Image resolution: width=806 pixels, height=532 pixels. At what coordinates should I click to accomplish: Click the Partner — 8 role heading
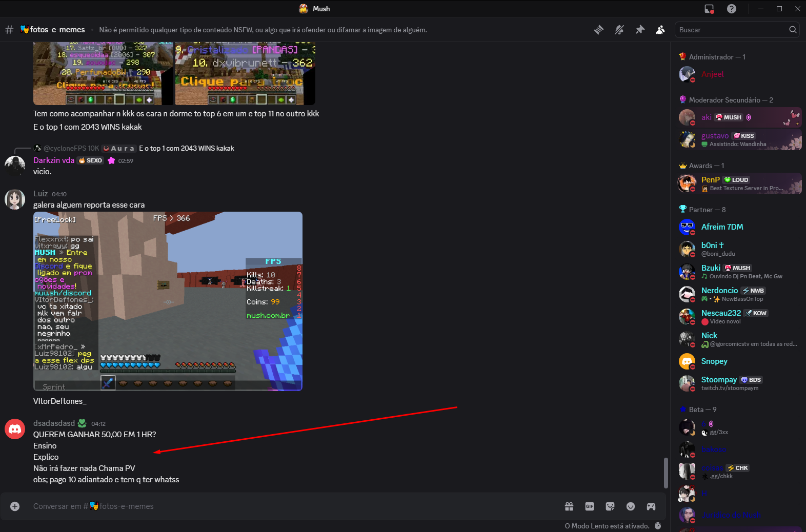coord(707,210)
